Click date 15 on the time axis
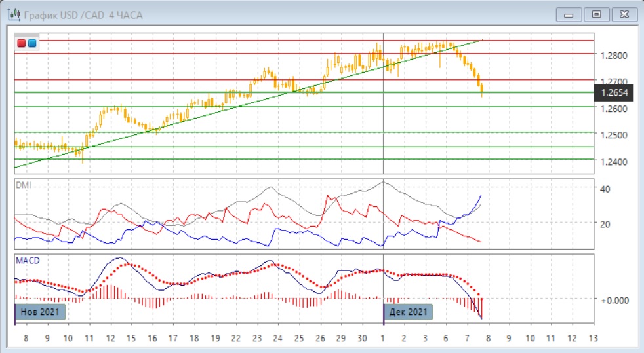 131,338
